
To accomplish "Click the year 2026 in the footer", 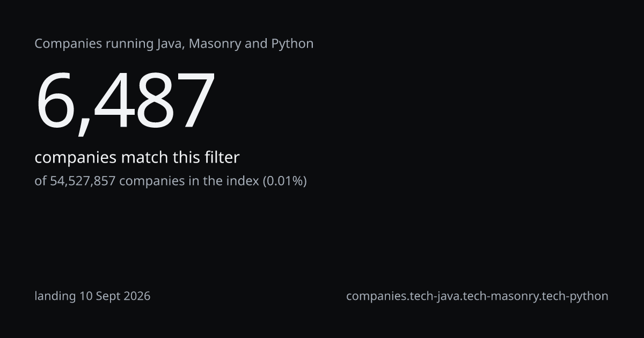I will [x=136, y=296].
